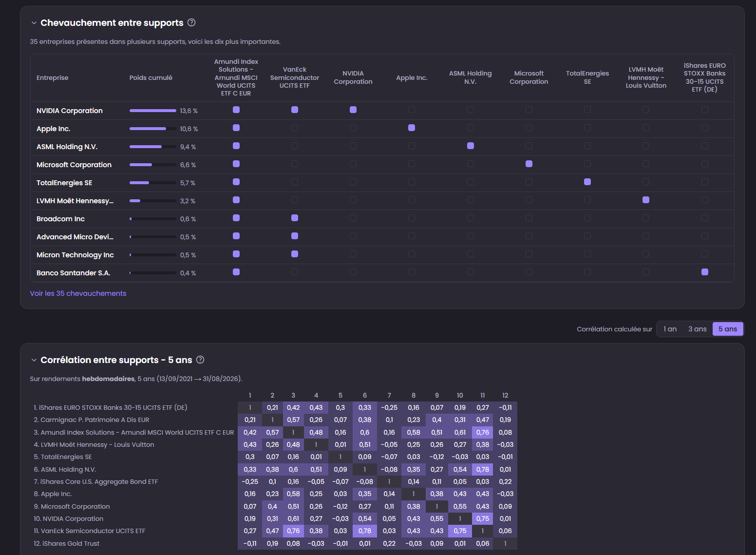Image resolution: width=756 pixels, height=555 pixels.
Task: Click the Poids cumulé column header
Action: point(151,77)
